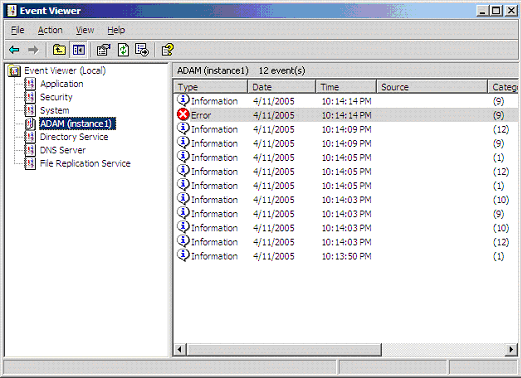This screenshot has width=521, height=378.
Task: Click the ADAM (instance1) log icon
Action: (30, 124)
